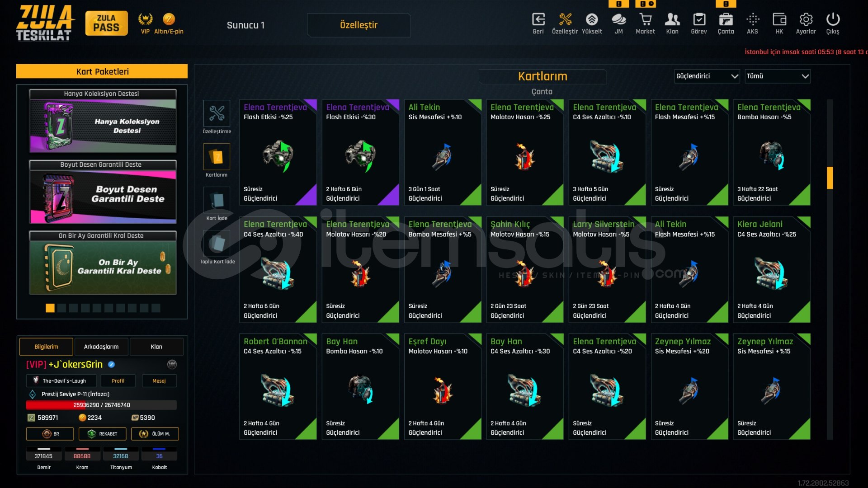The image size is (868, 488).
Task: Open the Hanya Koleksiyon Destesi pack
Action: (x=103, y=121)
